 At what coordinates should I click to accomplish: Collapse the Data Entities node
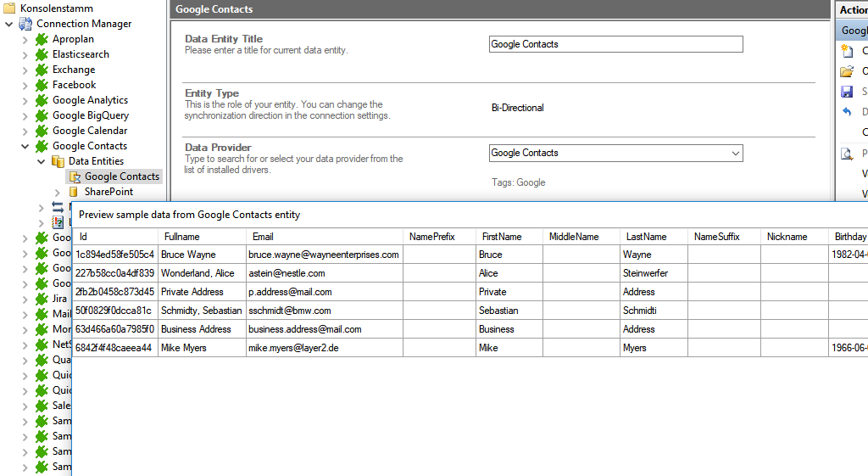click(41, 161)
